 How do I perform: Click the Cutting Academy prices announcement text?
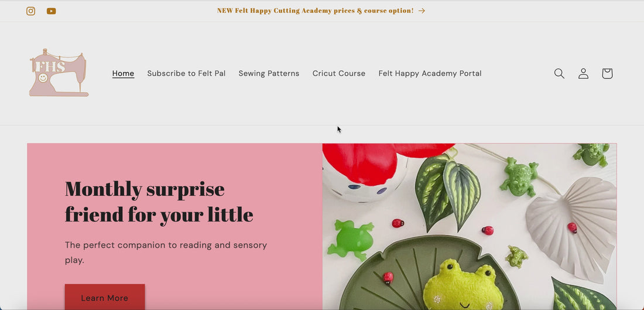coord(315,11)
